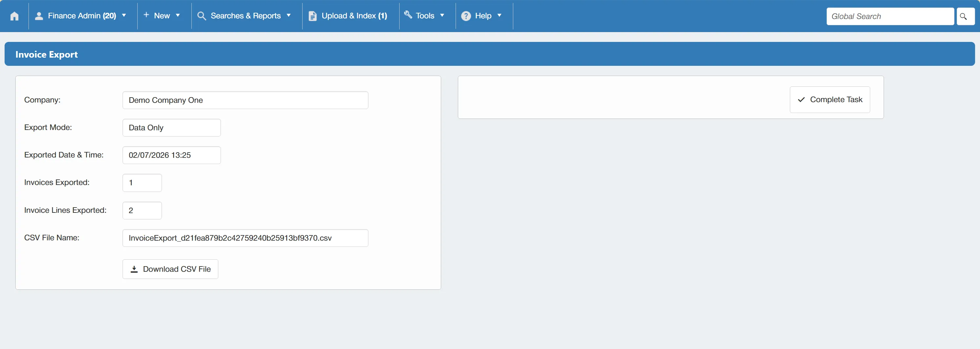Click the Export Mode field Data Only
980x349 pixels.
click(171, 128)
